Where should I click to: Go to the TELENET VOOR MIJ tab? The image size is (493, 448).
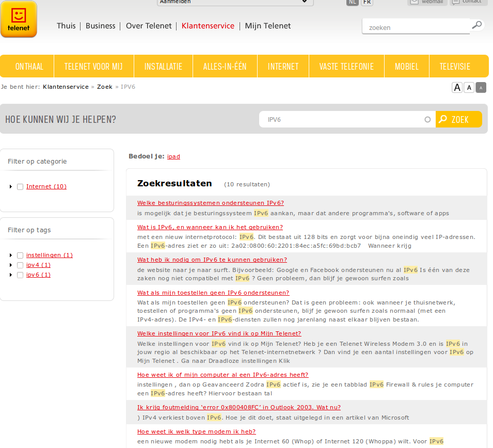click(93, 67)
